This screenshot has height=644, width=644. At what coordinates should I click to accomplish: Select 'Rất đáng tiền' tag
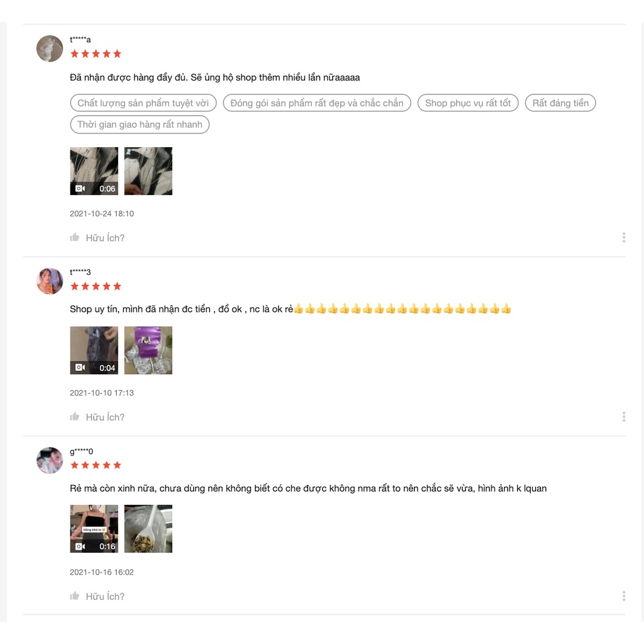point(560,103)
